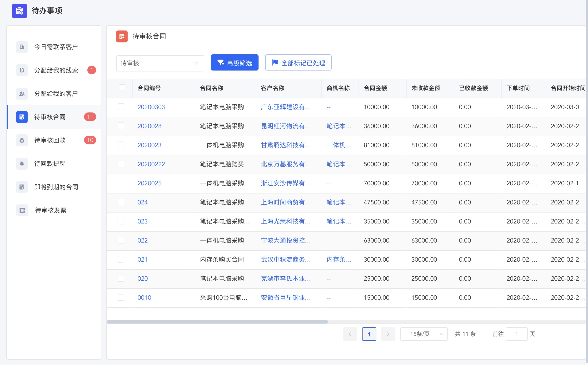Click the 即将到期的合同 sidebar icon
588x365 pixels.
coord(22,187)
